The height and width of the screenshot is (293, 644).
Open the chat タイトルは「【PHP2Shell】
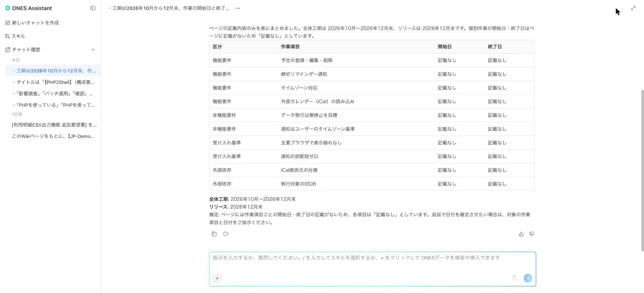(53, 82)
